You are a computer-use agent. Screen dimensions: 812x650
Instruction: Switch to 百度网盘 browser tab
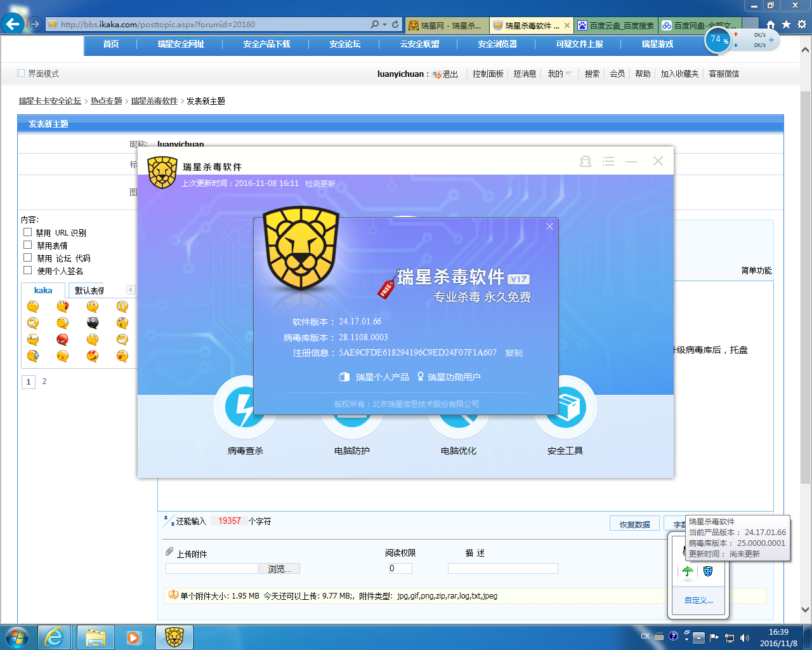[700, 25]
